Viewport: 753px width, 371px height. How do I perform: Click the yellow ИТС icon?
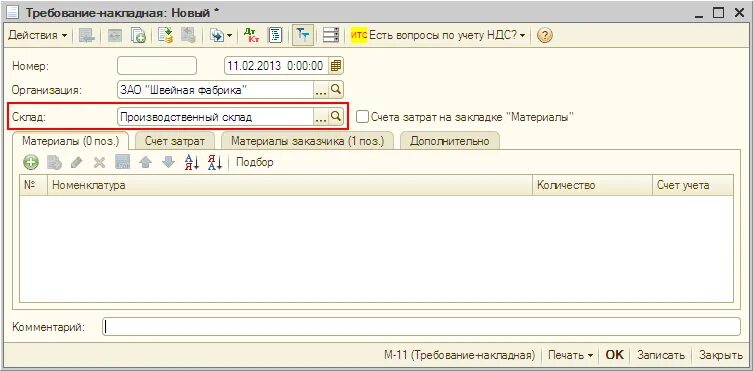359,35
